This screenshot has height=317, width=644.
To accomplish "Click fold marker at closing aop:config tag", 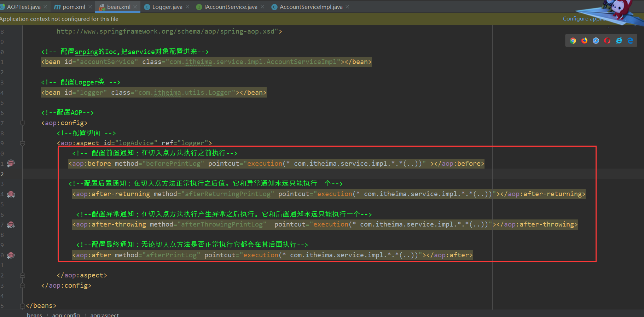I will 23,285.
